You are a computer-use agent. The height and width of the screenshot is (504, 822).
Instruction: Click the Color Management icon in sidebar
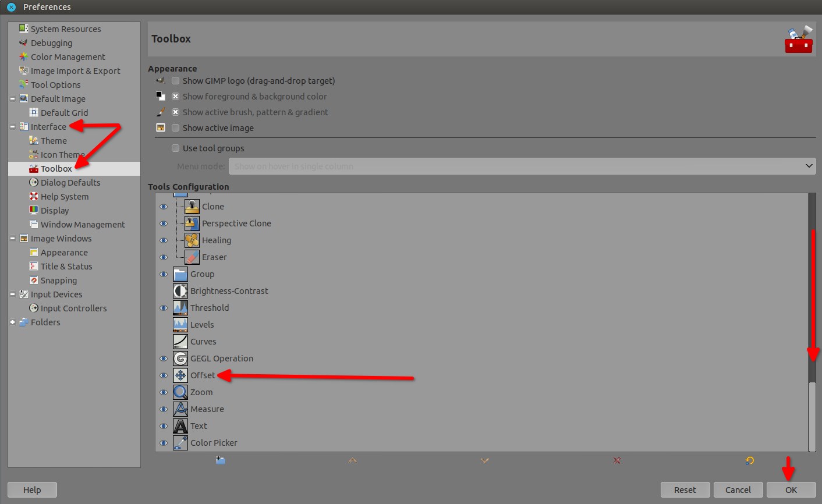click(x=24, y=56)
